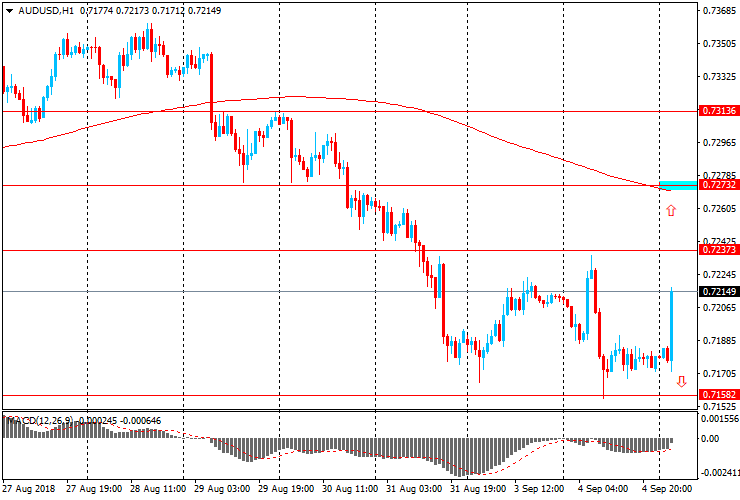Screen dimensions: 740x500
Task: Click the -0.002411 MACD axis value
Action: 720,473
